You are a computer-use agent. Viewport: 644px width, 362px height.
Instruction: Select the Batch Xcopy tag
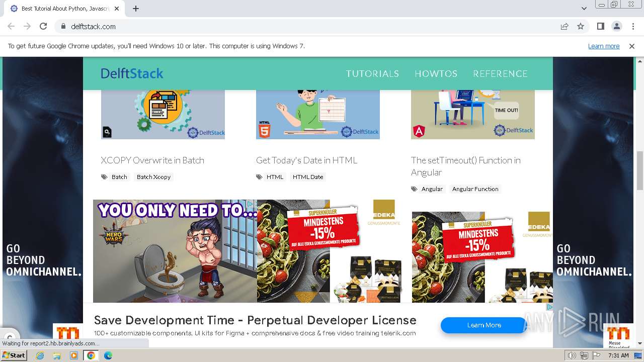[x=153, y=176]
